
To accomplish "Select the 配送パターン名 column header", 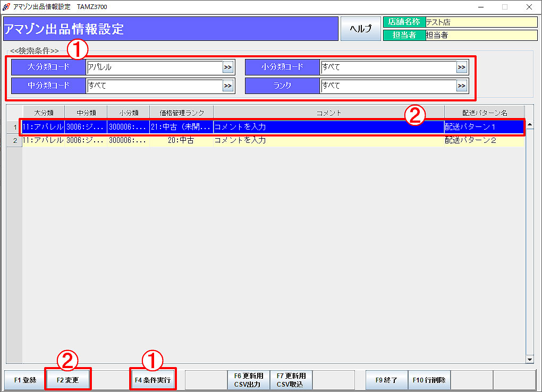I will click(484, 113).
